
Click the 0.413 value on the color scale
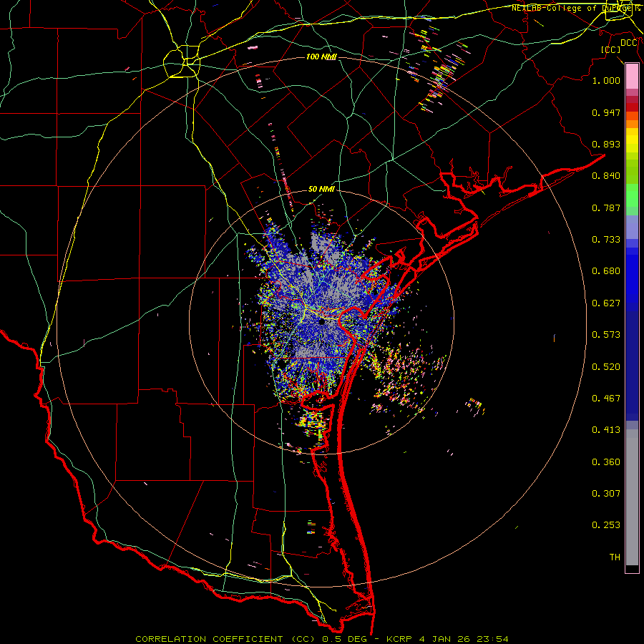coord(606,430)
